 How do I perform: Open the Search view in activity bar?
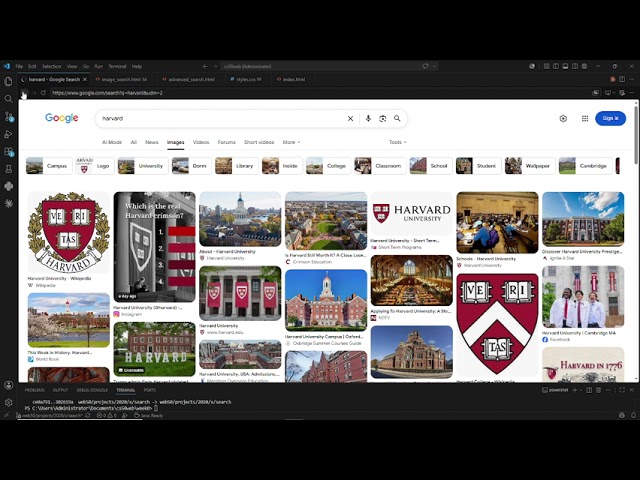click(8, 99)
